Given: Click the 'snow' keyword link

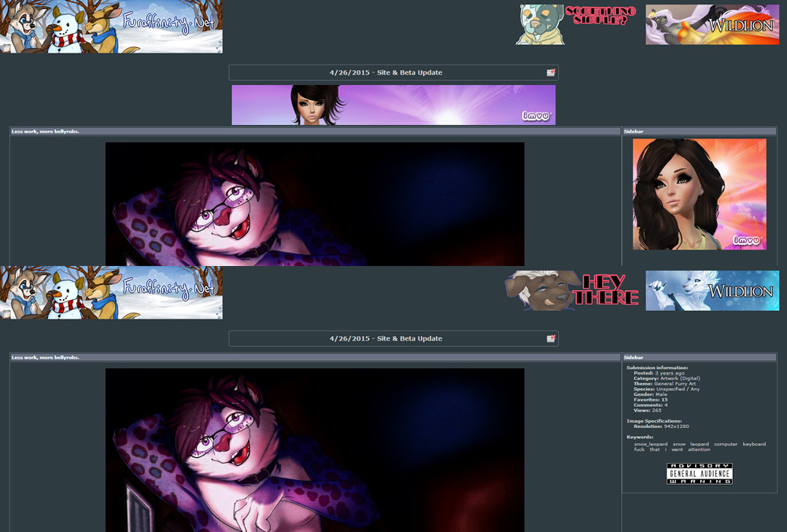Looking at the screenshot, I should 677,443.
